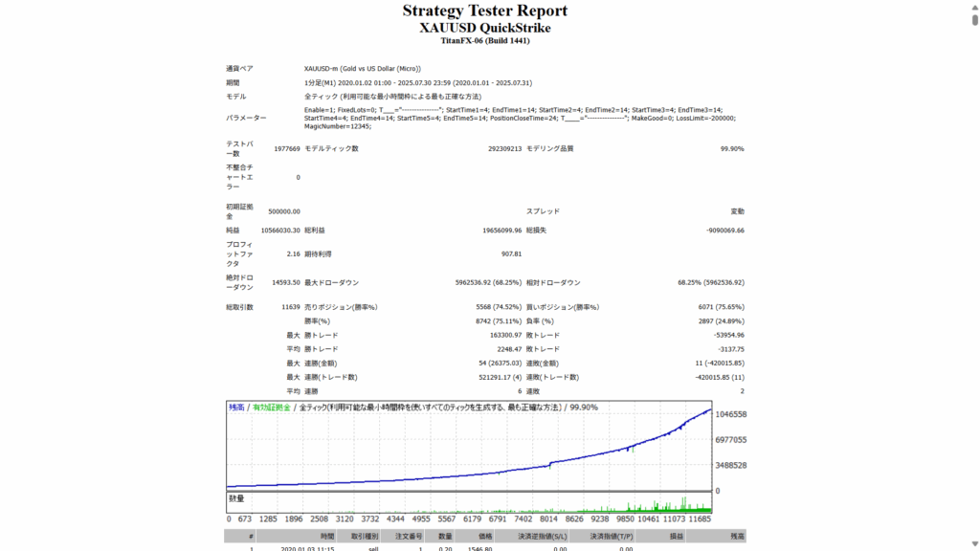Click the 'パラメーター' label
This screenshot has width=980, height=551.
click(x=246, y=118)
